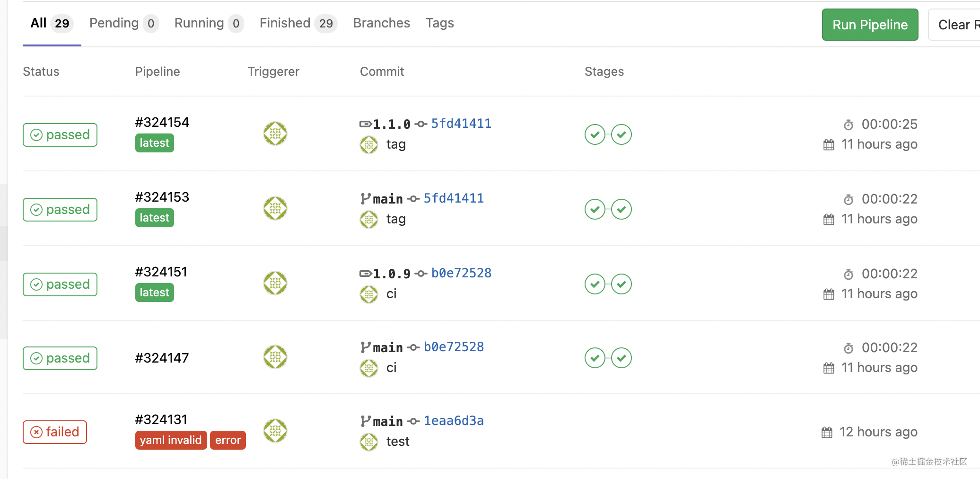Viewport: 980px width, 479px height.
Task: Click the branch icon next to main in #324153
Action: point(365,198)
